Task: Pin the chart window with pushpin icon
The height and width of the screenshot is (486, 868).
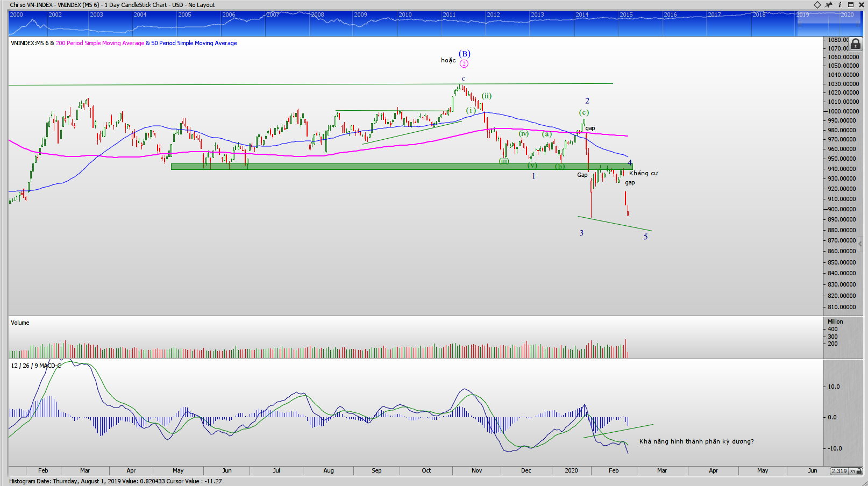Action: point(829,5)
